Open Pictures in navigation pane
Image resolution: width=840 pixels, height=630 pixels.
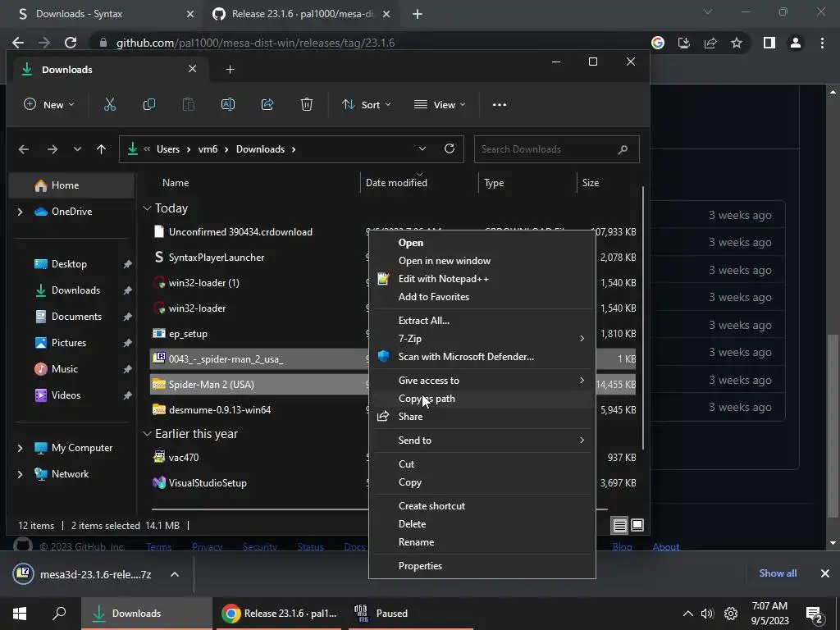[69, 343]
